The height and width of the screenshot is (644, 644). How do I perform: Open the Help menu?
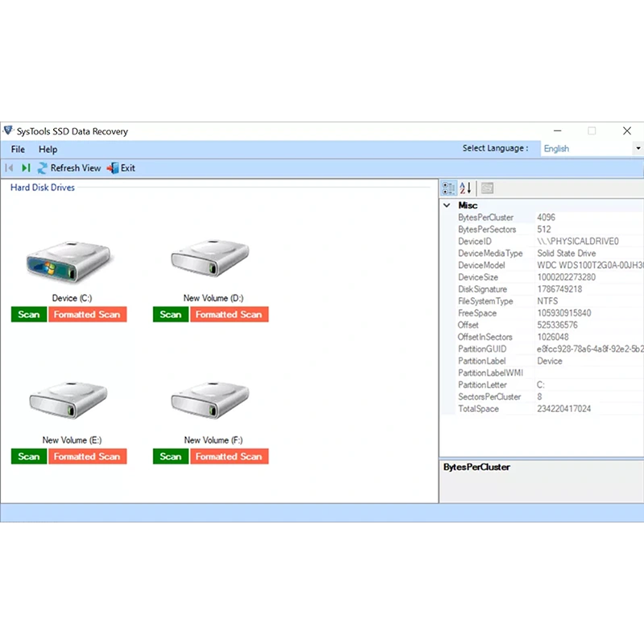[48, 149]
